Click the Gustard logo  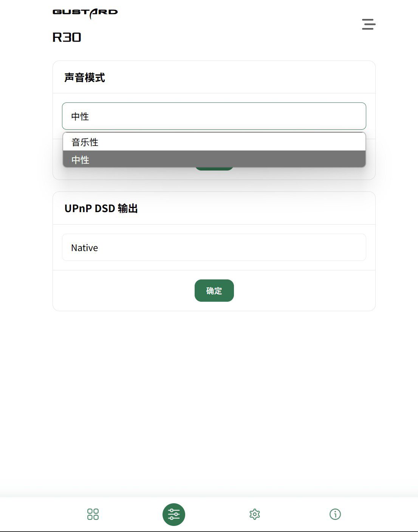tap(85, 13)
